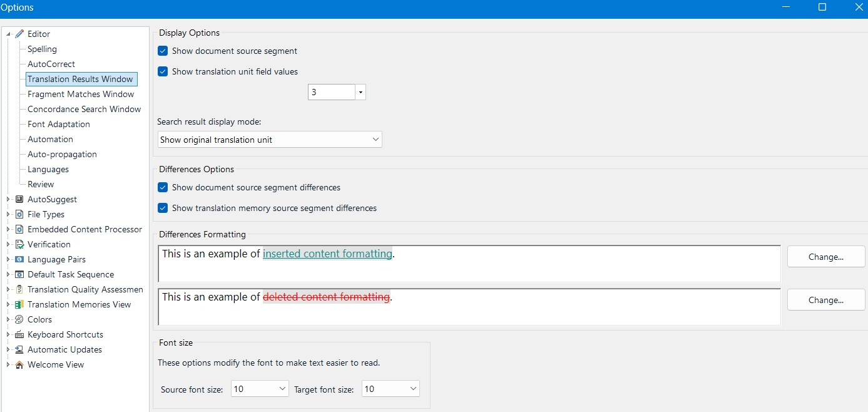Open the Source font size dropdown
Image resolution: width=868 pixels, height=412 pixels.
[x=260, y=389]
